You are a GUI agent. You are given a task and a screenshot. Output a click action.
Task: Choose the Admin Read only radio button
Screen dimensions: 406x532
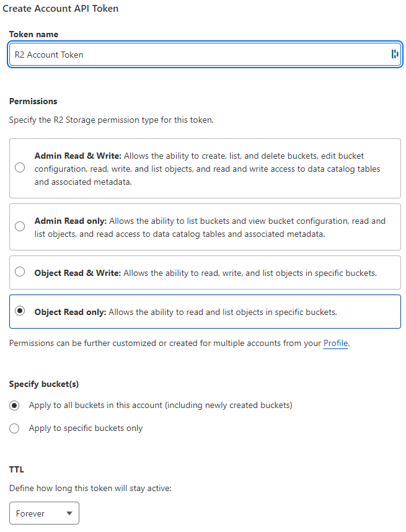(20, 226)
